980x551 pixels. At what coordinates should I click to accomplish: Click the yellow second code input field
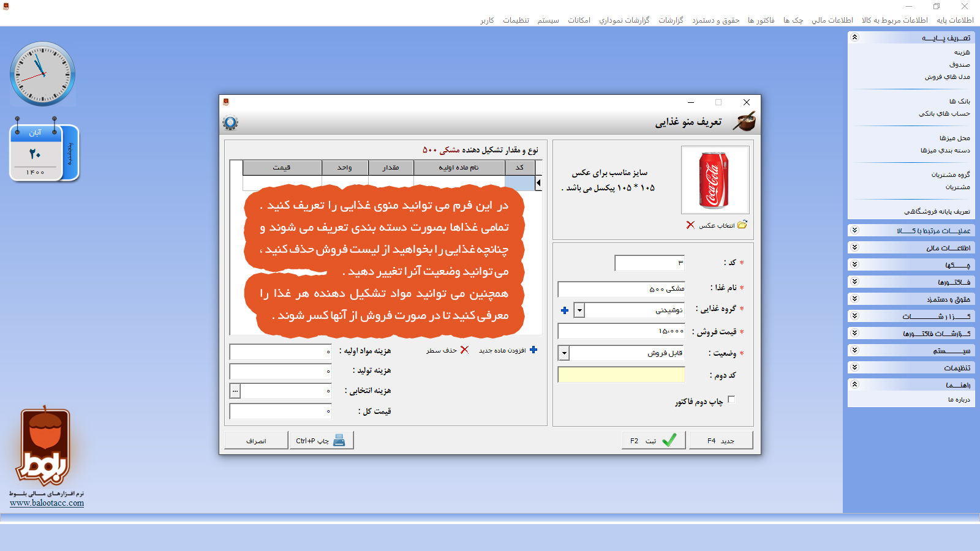(621, 375)
